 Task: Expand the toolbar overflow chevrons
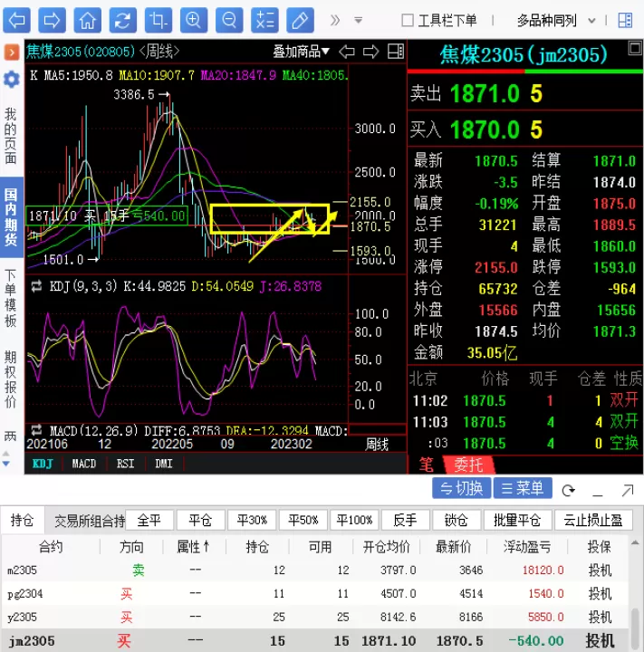(335, 20)
